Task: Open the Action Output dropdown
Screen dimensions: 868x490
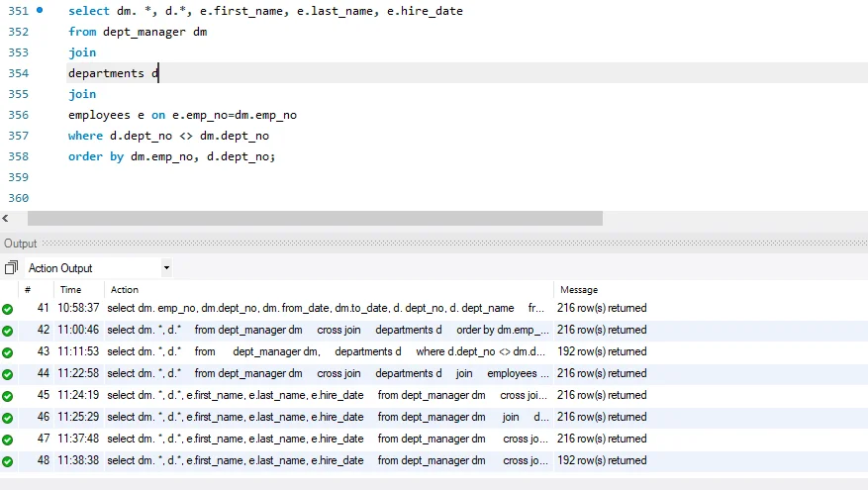Action: tap(166, 268)
